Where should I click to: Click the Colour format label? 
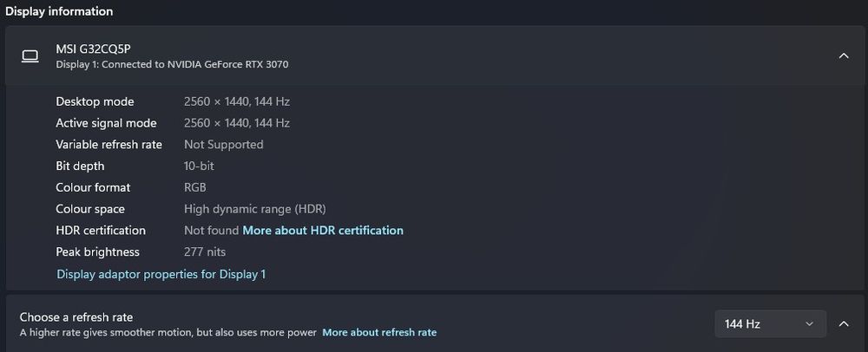(x=93, y=187)
